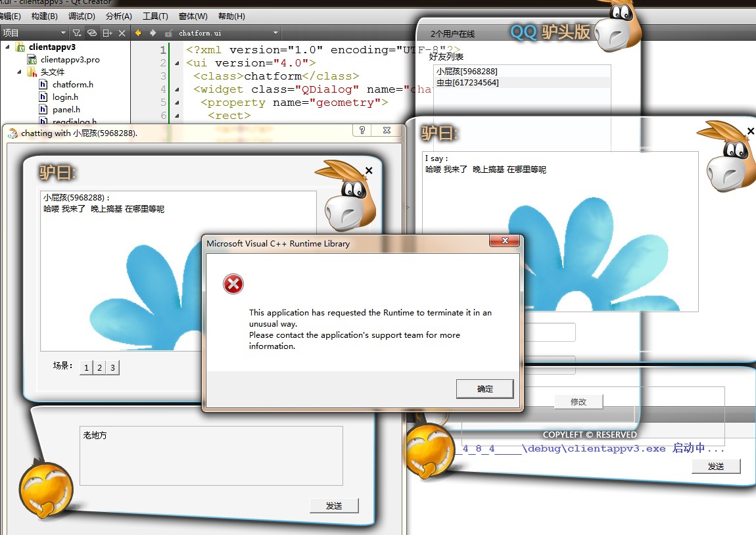Select clientappv3 project root in tree
The width and height of the screenshot is (756, 535).
pos(52,47)
